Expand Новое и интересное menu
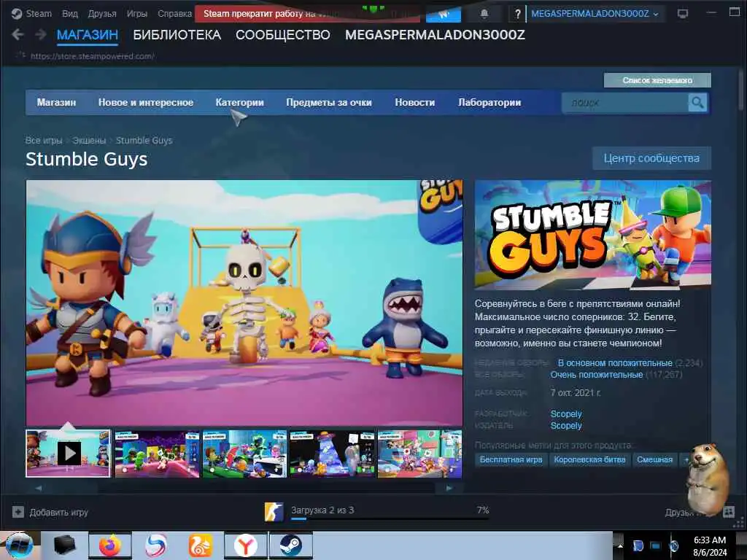Screen dimensions: 747x560 pyautogui.click(x=146, y=102)
